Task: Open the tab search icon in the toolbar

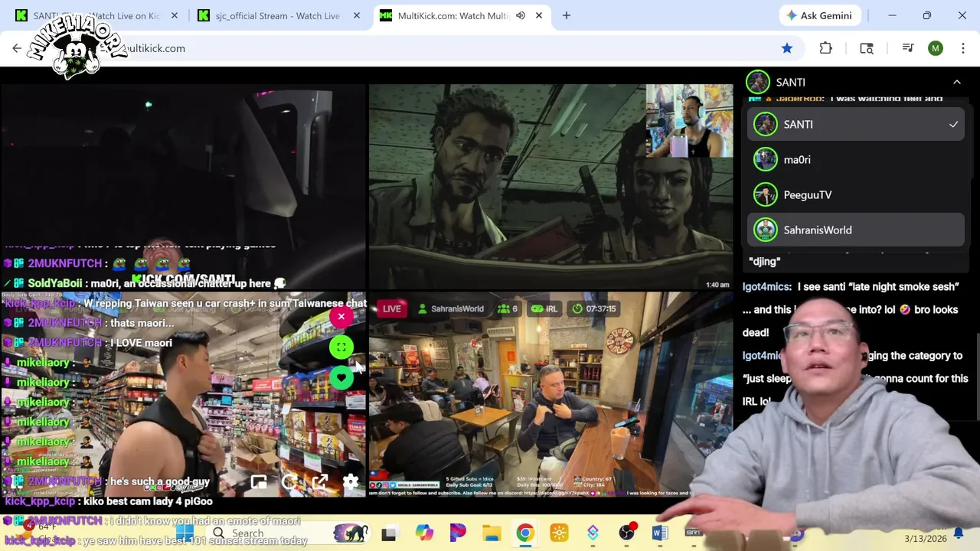Action: pos(867,48)
